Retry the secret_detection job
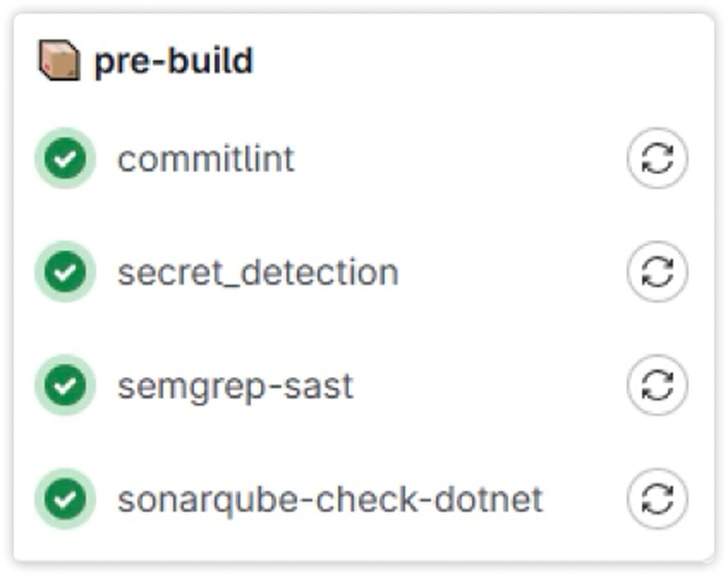The height and width of the screenshot is (577, 728). (x=657, y=272)
